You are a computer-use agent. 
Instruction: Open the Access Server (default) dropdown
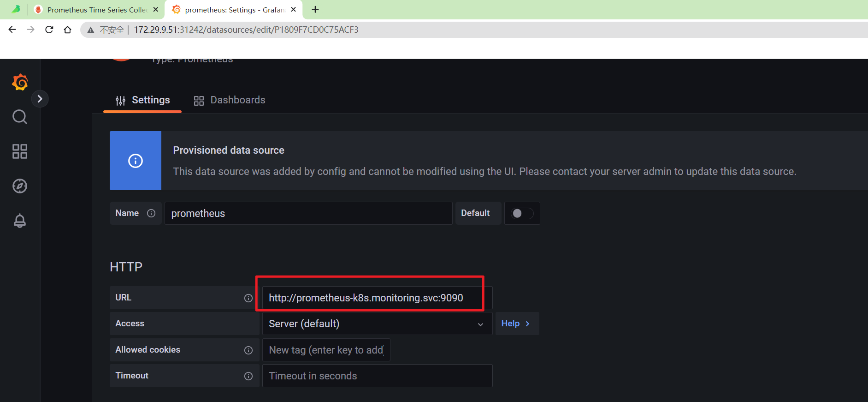click(377, 324)
